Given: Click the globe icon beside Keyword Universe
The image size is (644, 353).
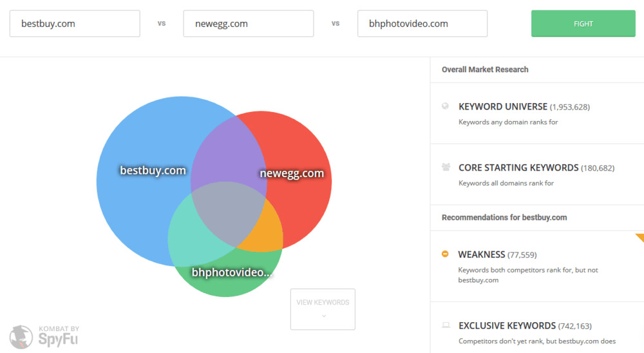Looking at the screenshot, I should coord(445,106).
